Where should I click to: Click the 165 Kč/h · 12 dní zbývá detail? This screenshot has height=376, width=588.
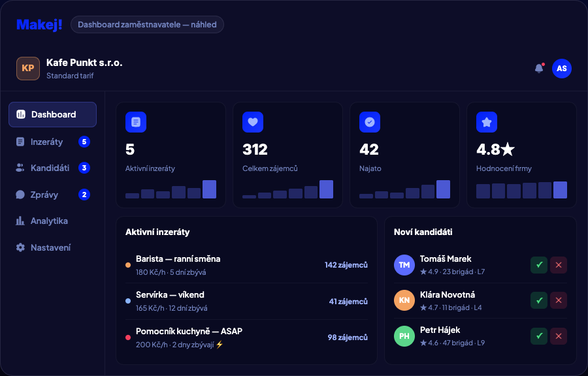172,308
